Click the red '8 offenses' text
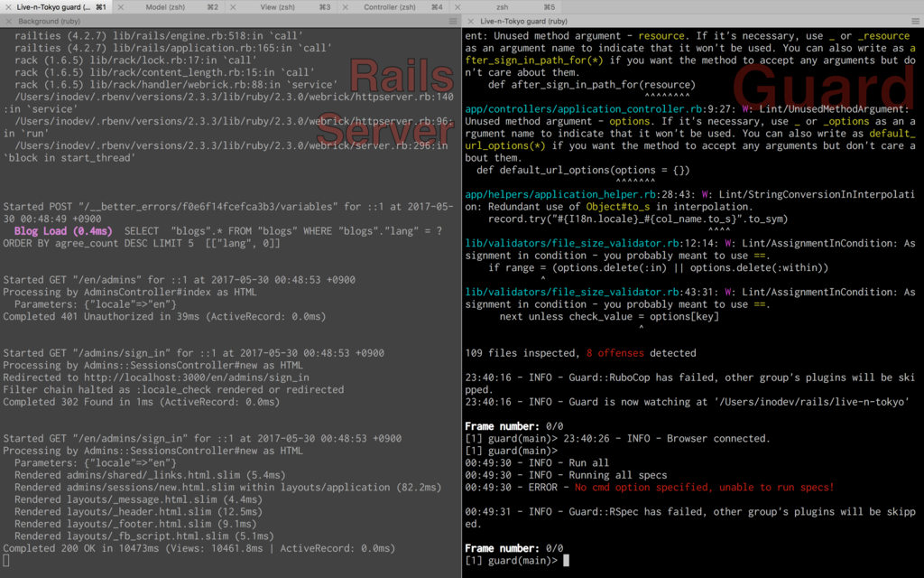The height and width of the screenshot is (578, 924). click(614, 353)
